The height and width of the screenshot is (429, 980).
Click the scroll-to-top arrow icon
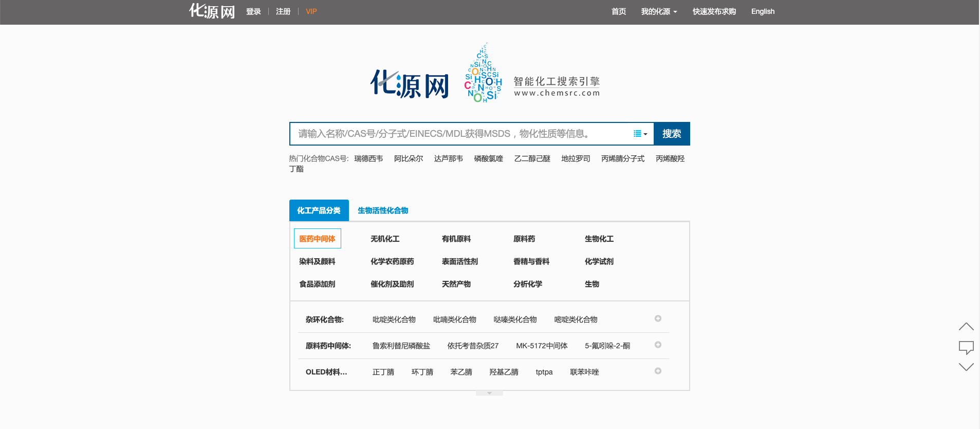coord(966,327)
